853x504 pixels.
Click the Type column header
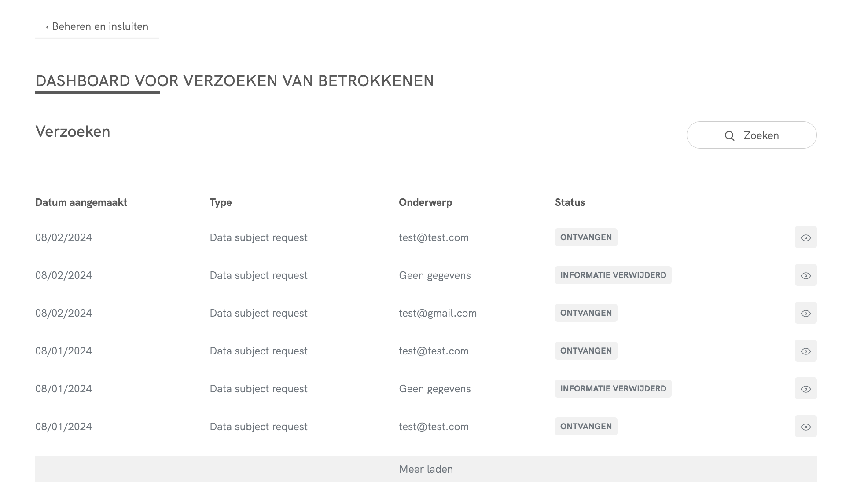click(221, 202)
